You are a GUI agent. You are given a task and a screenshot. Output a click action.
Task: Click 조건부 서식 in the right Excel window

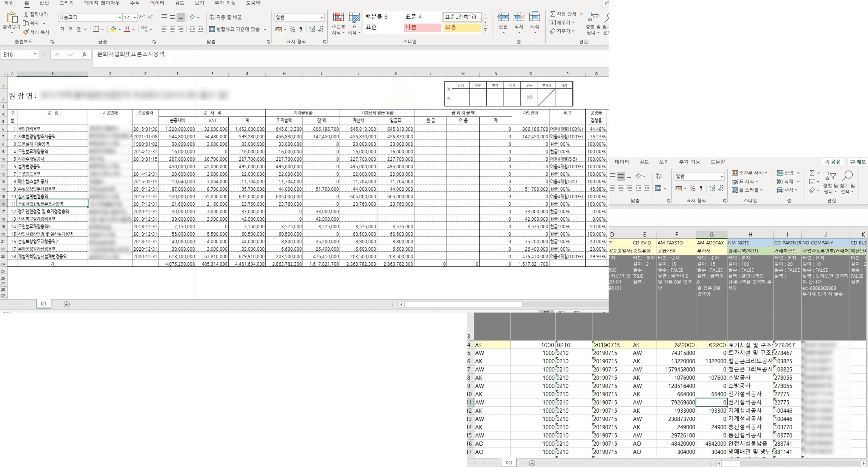749,173
